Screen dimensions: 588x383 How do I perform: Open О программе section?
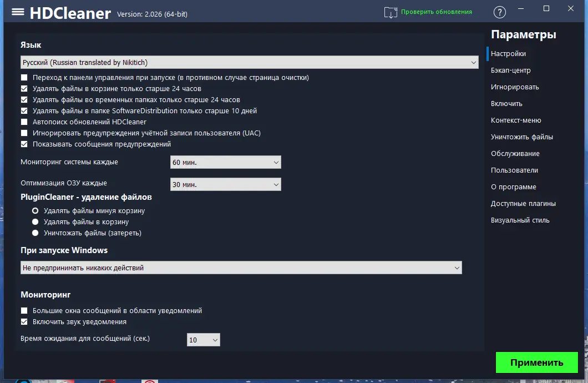click(x=513, y=187)
